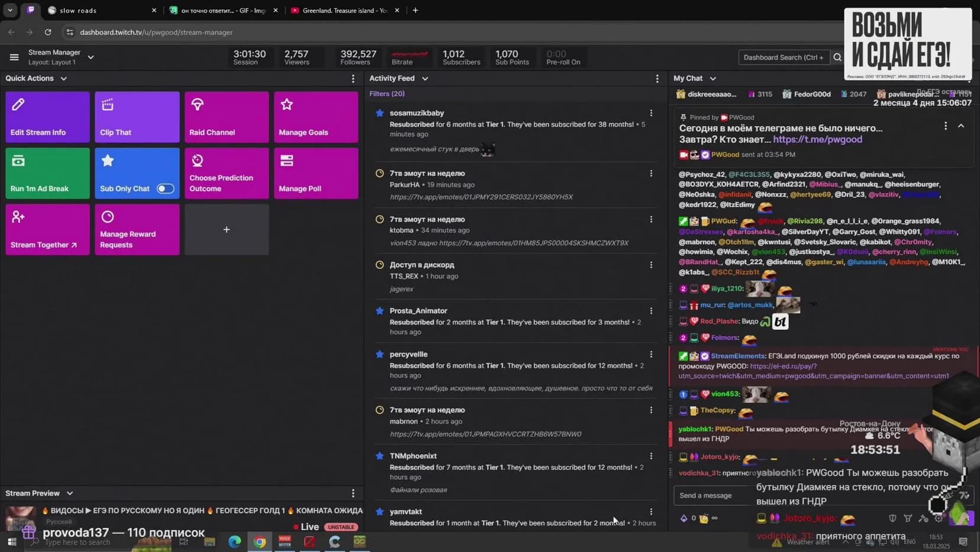Open the Manage Poll tile
This screenshot has width=980, height=552.
(315, 173)
